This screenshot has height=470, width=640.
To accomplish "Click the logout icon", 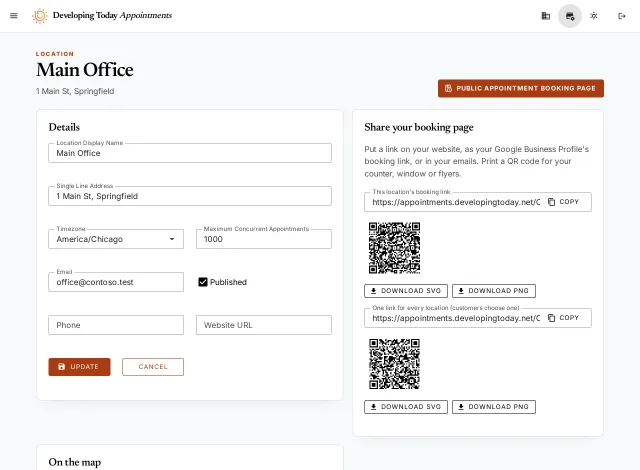I will 622,16.
